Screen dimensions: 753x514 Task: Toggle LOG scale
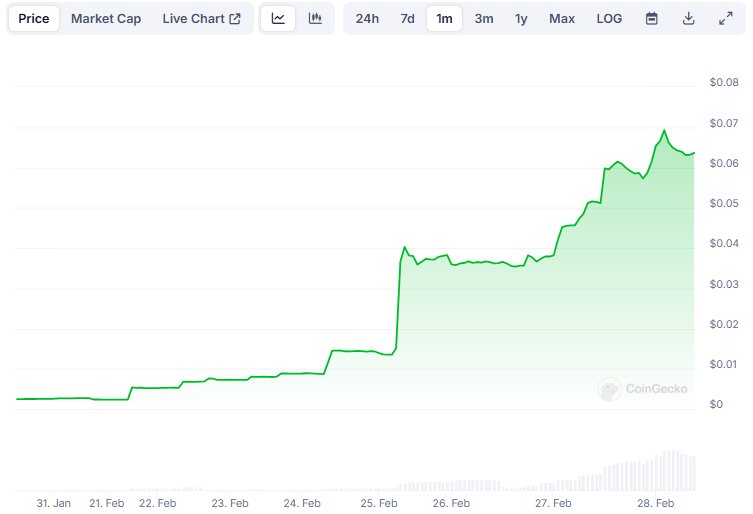[609, 19]
